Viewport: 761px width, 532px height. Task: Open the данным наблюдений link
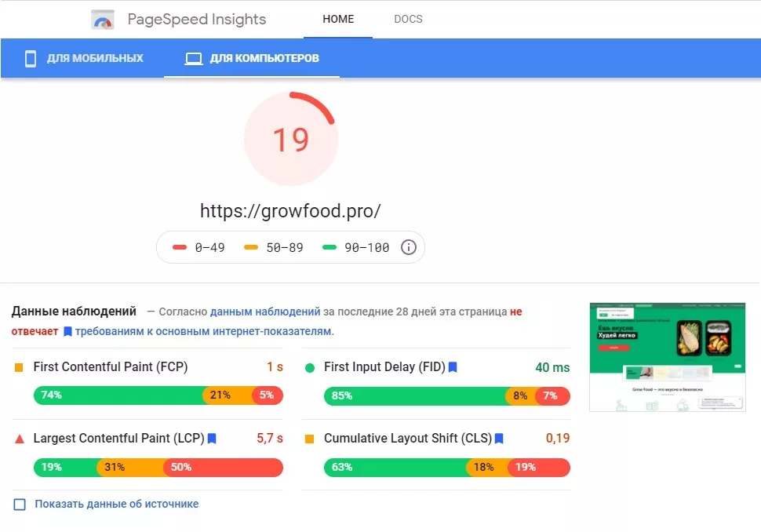coord(265,312)
